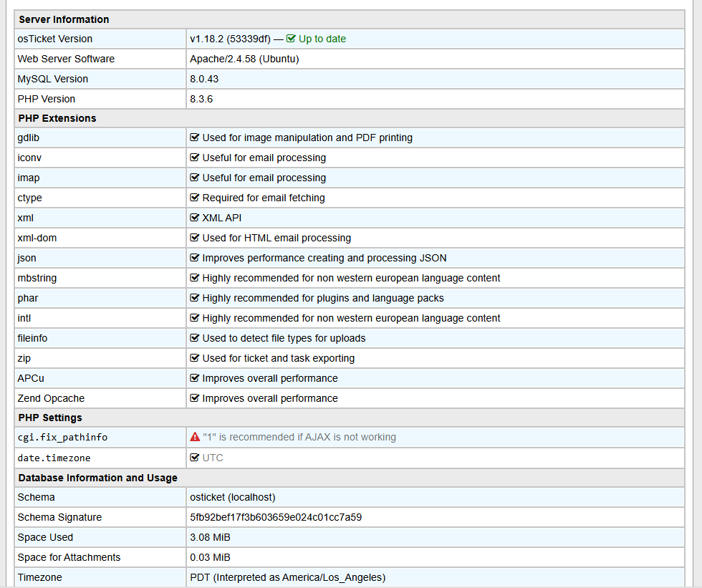Click the check icon in the fileinfo row
702x588 pixels.
click(194, 338)
